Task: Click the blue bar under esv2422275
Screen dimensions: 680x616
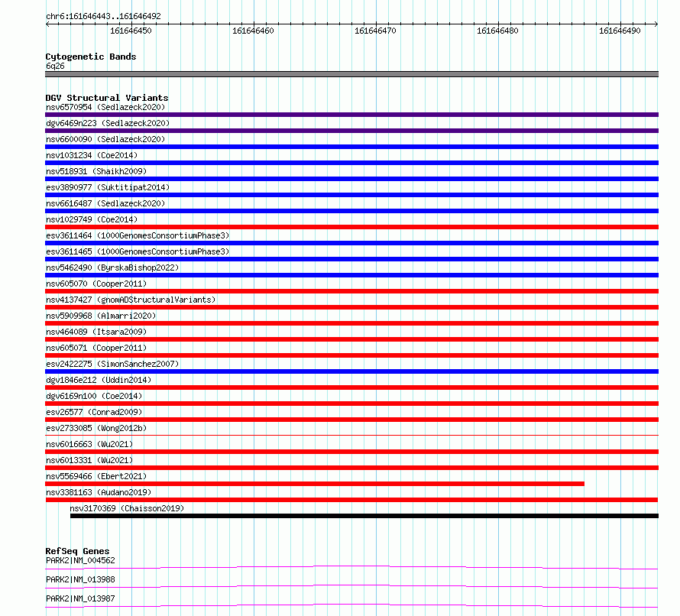Action: [x=351, y=371]
